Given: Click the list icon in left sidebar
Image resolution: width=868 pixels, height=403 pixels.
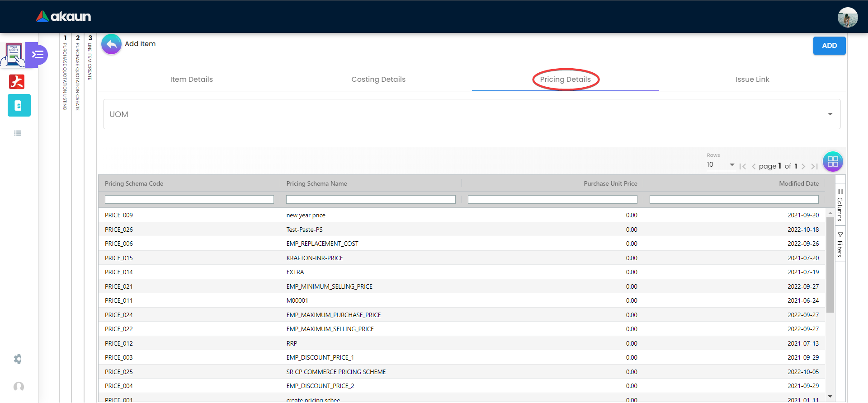Looking at the screenshot, I should click(x=18, y=133).
